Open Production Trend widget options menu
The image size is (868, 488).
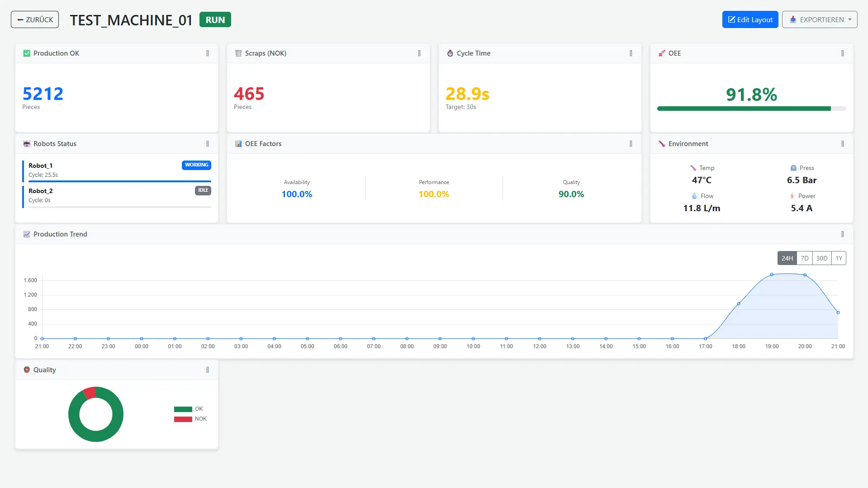[x=843, y=234]
